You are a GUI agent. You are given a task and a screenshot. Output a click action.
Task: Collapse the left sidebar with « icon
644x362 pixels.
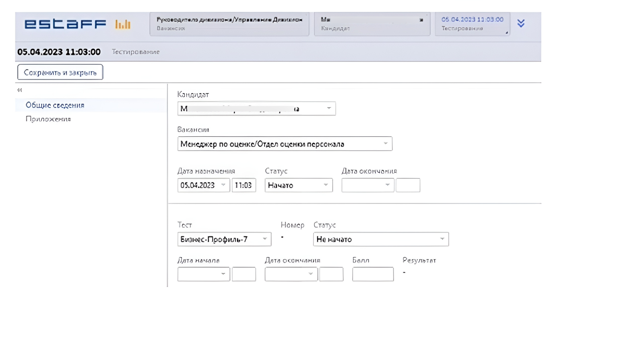[20, 90]
